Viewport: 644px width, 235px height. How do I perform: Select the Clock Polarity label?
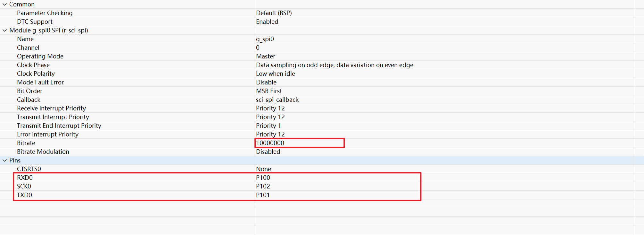click(36, 74)
